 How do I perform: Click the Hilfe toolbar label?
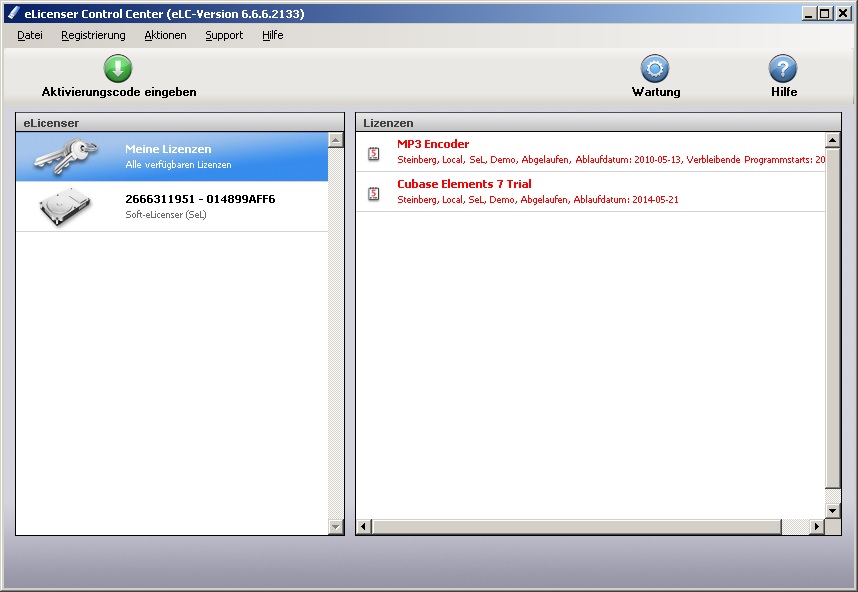coord(784,92)
